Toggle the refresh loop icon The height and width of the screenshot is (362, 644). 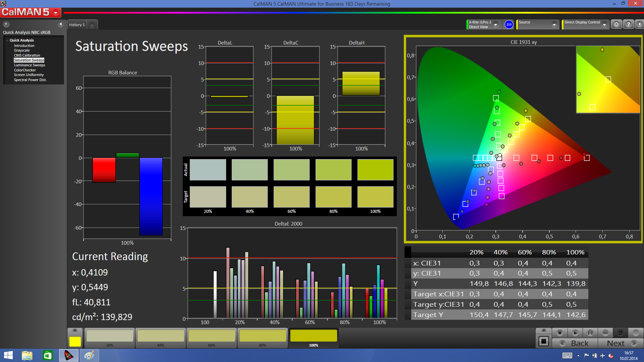tap(620, 333)
